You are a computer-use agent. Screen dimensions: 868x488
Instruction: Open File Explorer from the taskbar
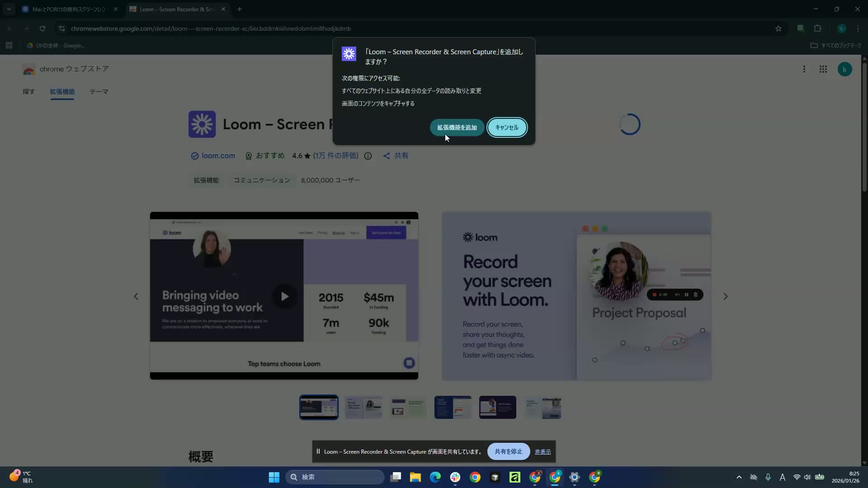(x=415, y=477)
